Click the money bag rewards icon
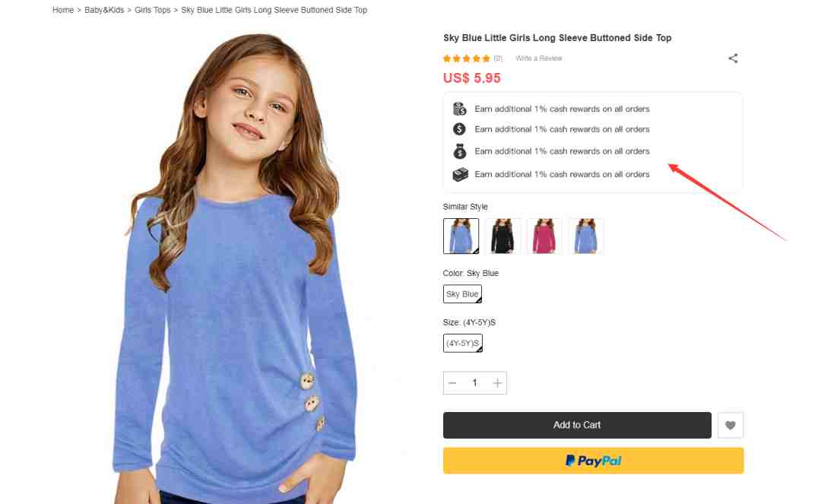This screenshot has width=821, height=504. point(460,151)
